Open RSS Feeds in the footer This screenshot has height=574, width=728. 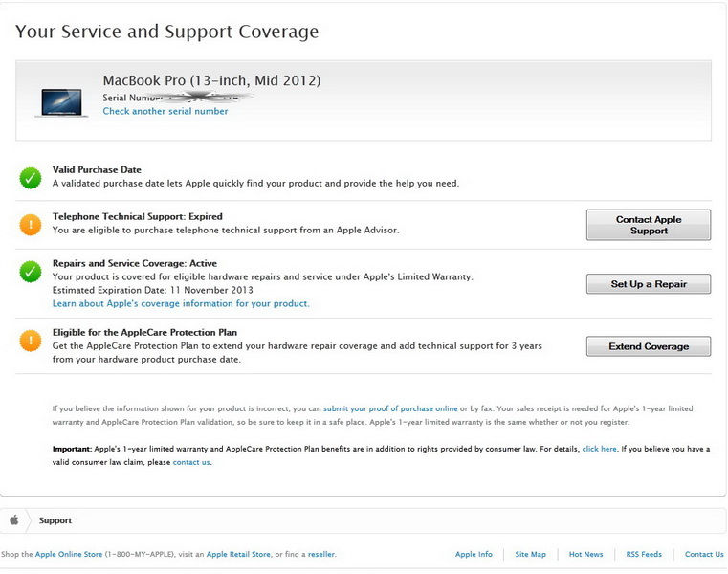(x=644, y=554)
